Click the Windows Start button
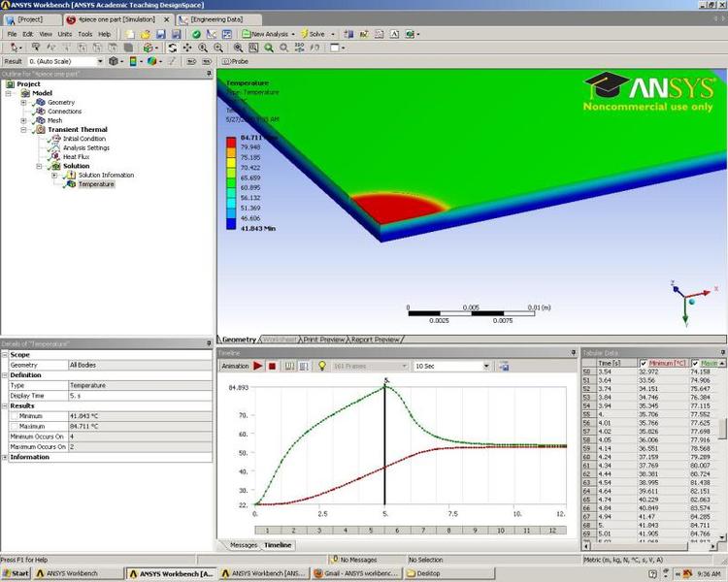 (x=17, y=573)
